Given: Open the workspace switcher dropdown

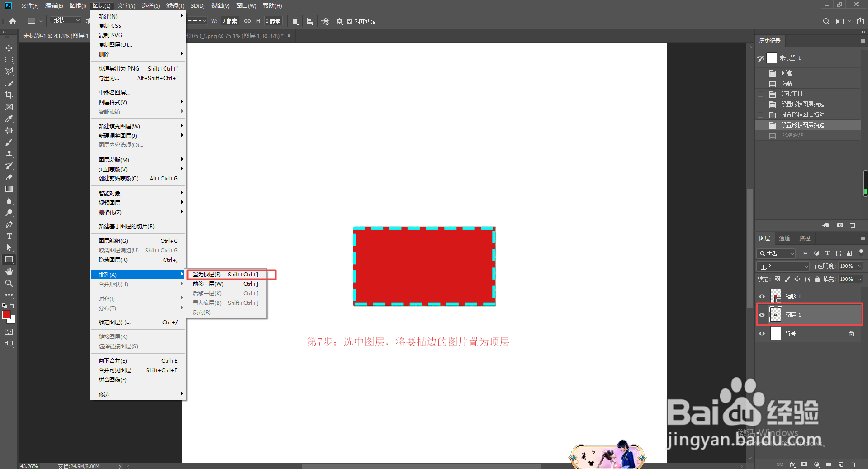Looking at the screenshot, I should (x=843, y=21).
